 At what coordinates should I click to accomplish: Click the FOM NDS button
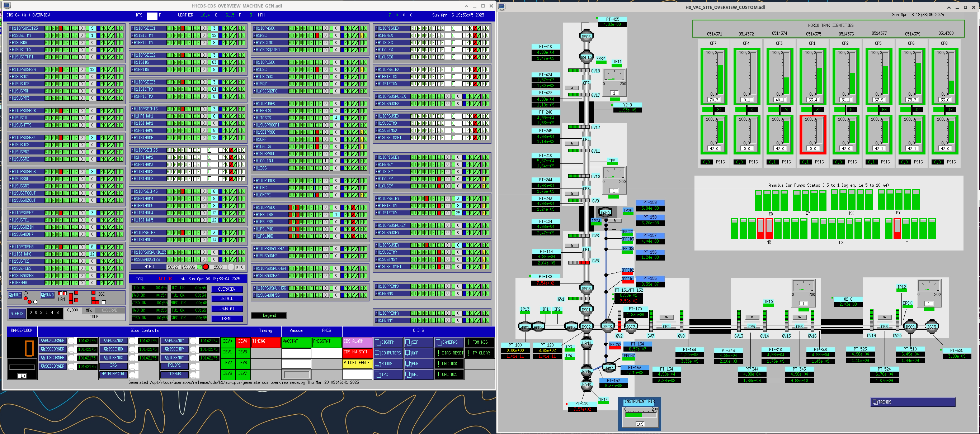(479, 342)
